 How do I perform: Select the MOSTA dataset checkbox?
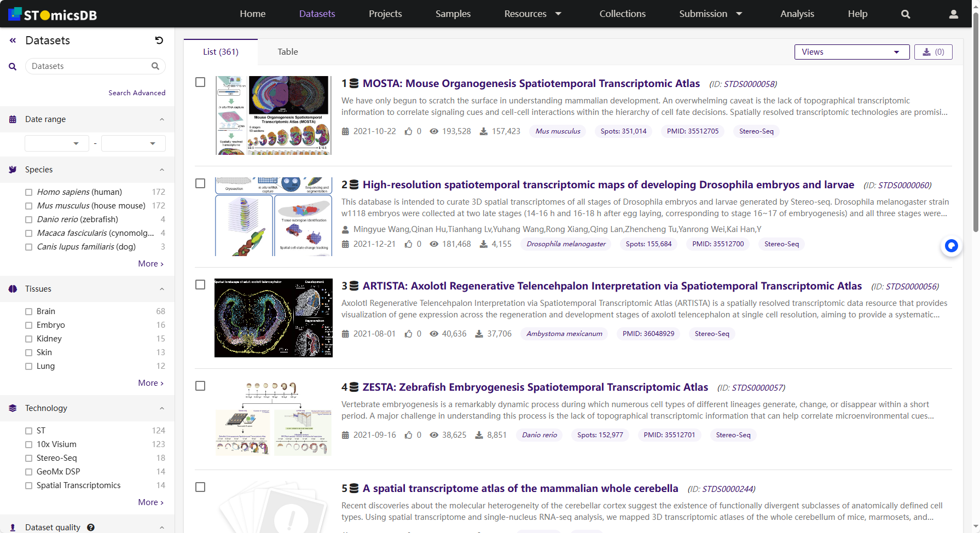200,82
